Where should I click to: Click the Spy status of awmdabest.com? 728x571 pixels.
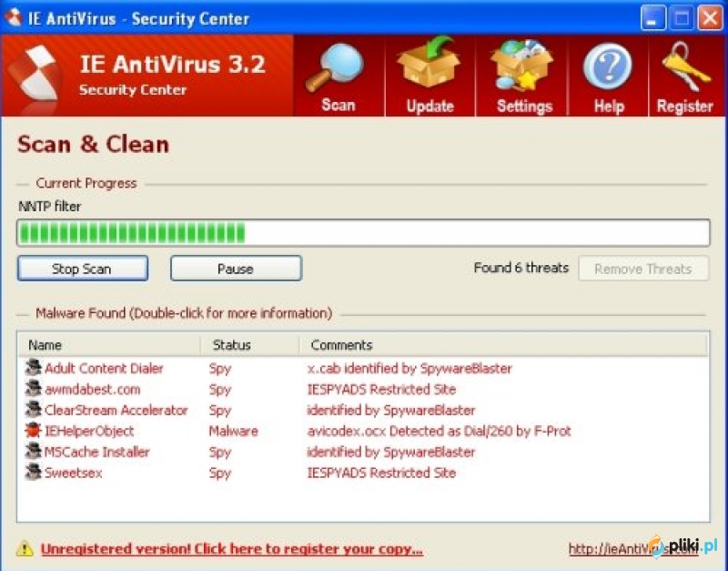pyautogui.click(x=220, y=390)
